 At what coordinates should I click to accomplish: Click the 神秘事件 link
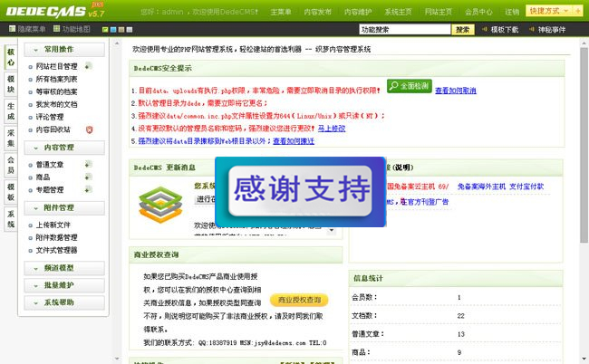coord(552,29)
